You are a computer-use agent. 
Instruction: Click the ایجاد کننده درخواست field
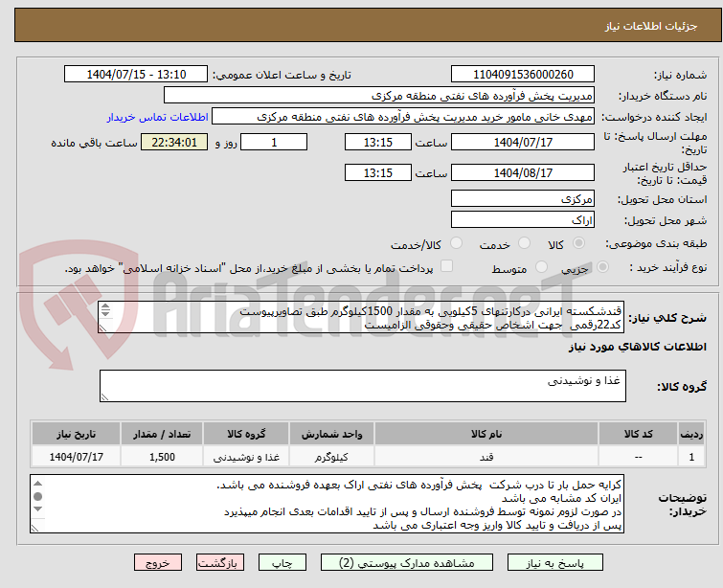pyautogui.click(x=403, y=117)
